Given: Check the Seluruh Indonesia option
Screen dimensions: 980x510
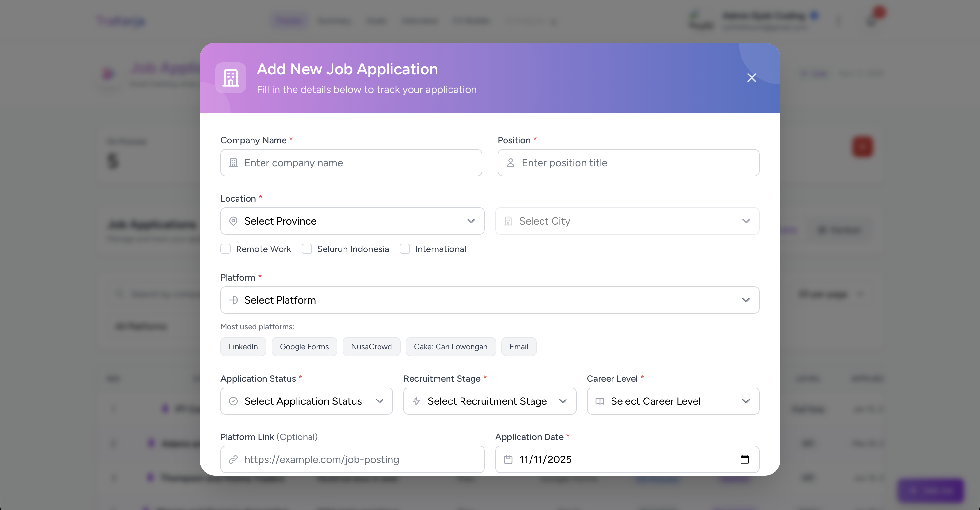Looking at the screenshot, I should (x=307, y=249).
